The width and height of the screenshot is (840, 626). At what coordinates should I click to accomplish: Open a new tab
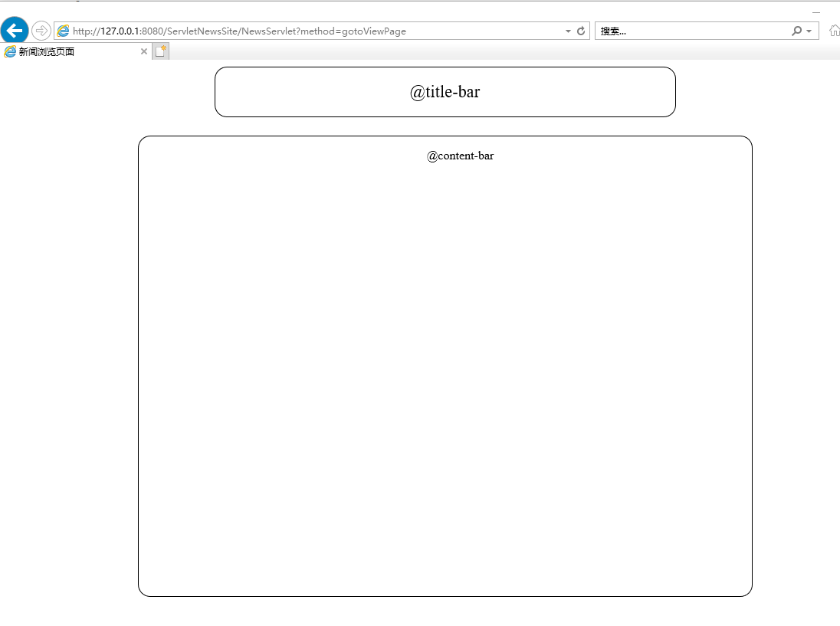coord(161,51)
